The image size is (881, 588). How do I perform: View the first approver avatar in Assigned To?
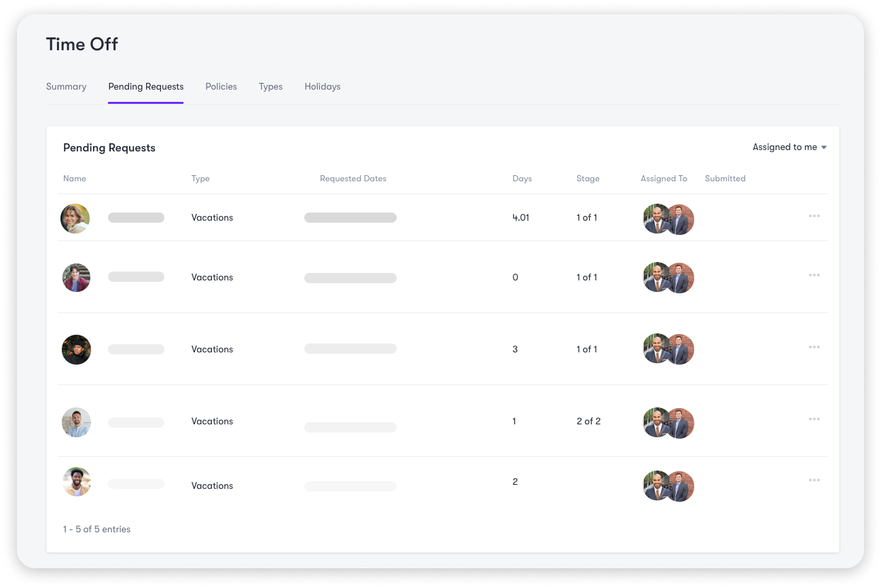click(655, 219)
